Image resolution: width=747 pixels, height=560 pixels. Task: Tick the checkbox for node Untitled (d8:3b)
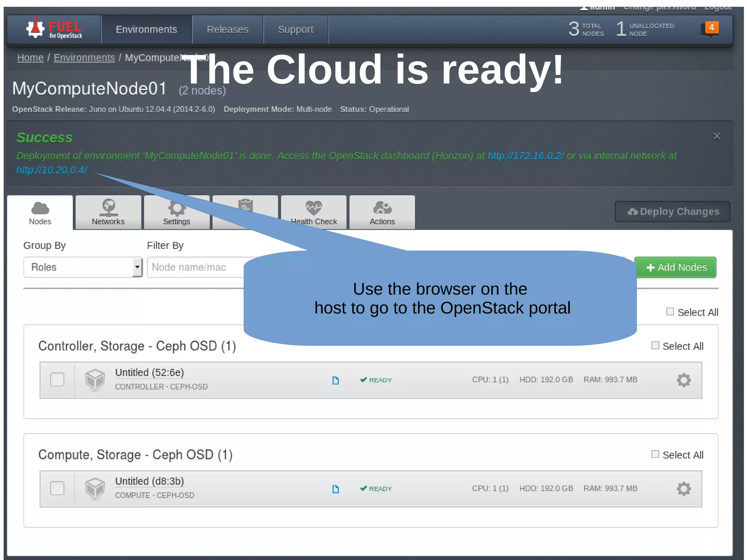click(x=57, y=488)
